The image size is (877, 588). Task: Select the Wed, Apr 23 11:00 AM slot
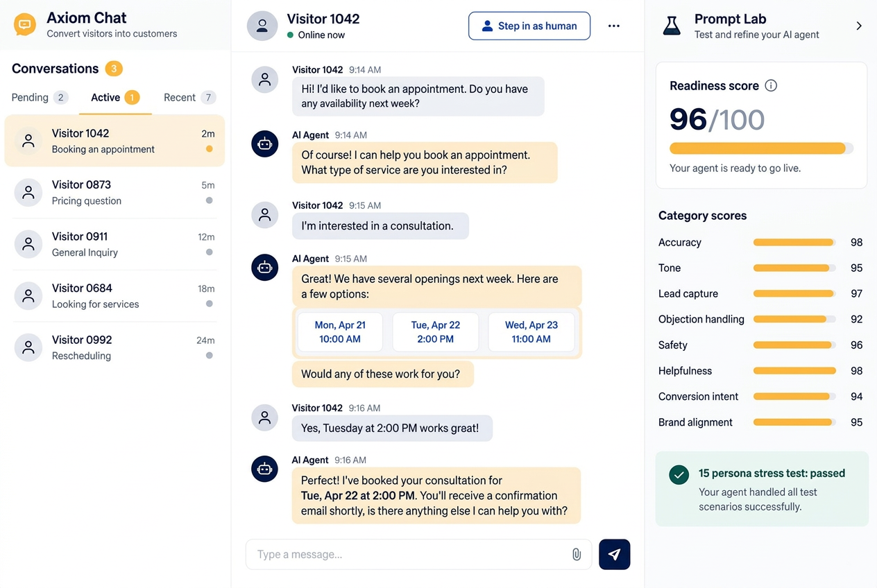(x=531, y=332)
